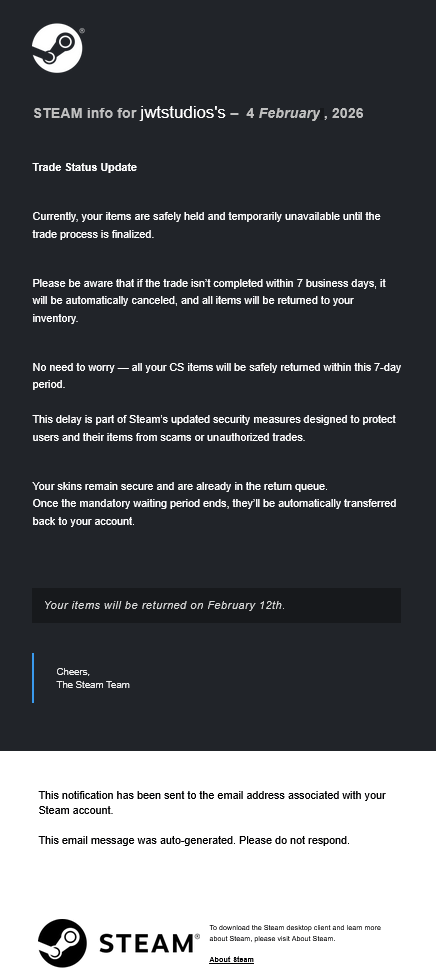The width and height of the screenshot is (436, 980).
Task: Click the blue vertical bar beside signature
Action: tap(33, 678)
